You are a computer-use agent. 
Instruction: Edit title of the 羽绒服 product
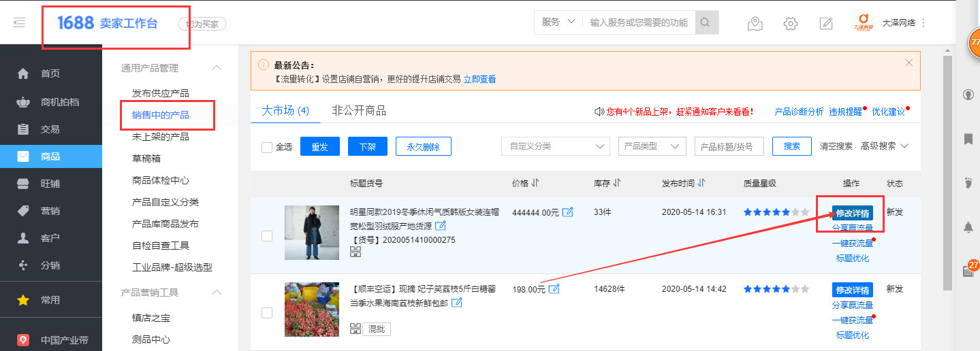click(441, 225)
